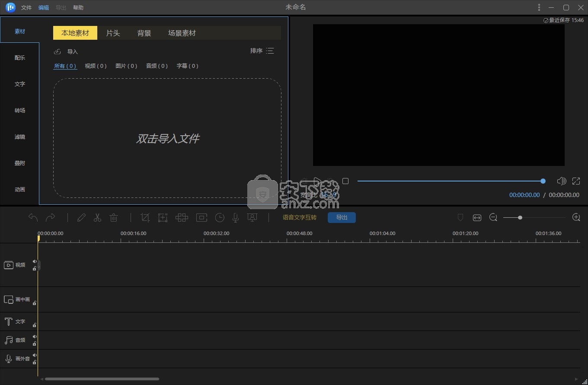Switch to the 片头 tab
The height and width of the screenshot is (385, 588).
pos(113,33)
